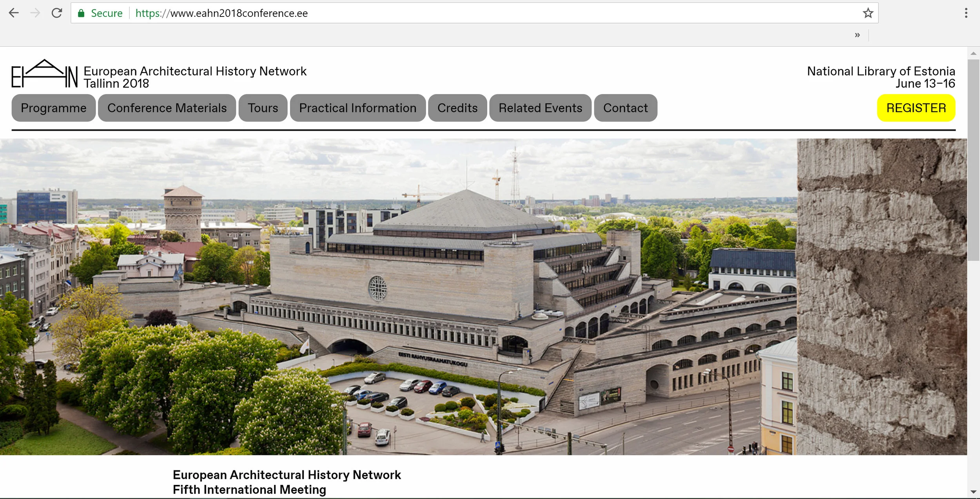Open Chrome three-dot menu
The width and height of the screenshot is (980, 499).
click(966, 13)
